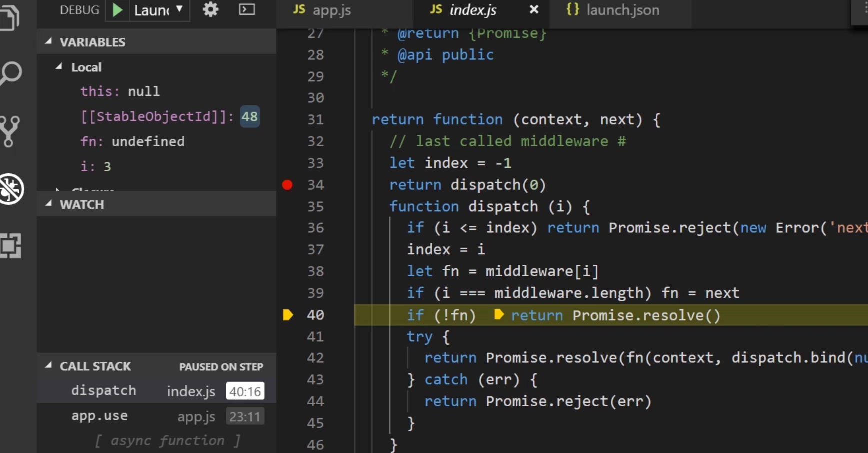Screen dimensions: 868x453
Task: Open the Explorer view in activity bar
Action: pos(10,17)
